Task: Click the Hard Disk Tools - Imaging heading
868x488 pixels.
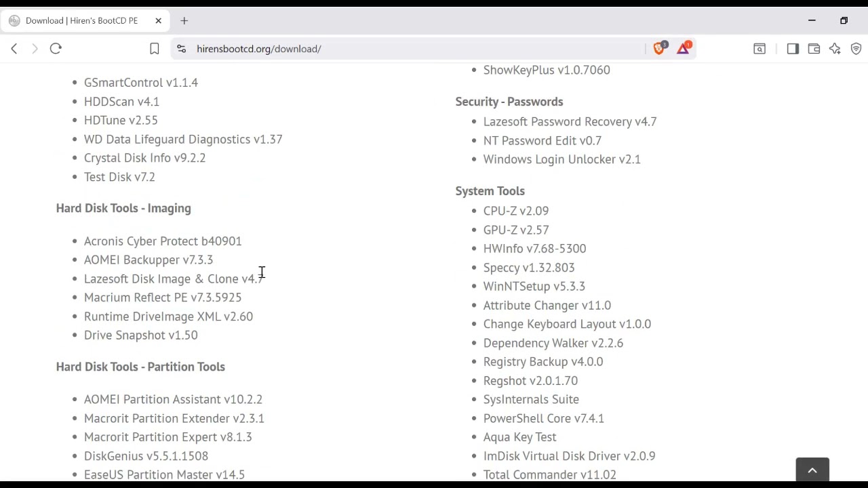Action: tap(123, 208)
